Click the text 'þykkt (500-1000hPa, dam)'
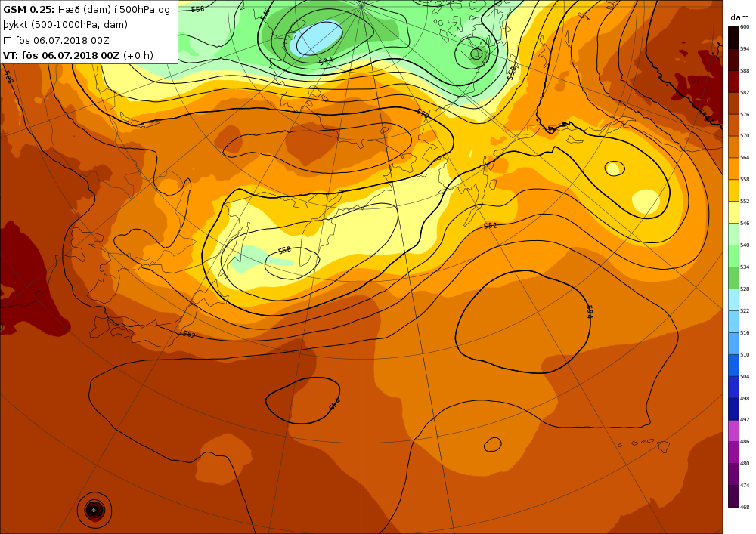 (66, 25)
